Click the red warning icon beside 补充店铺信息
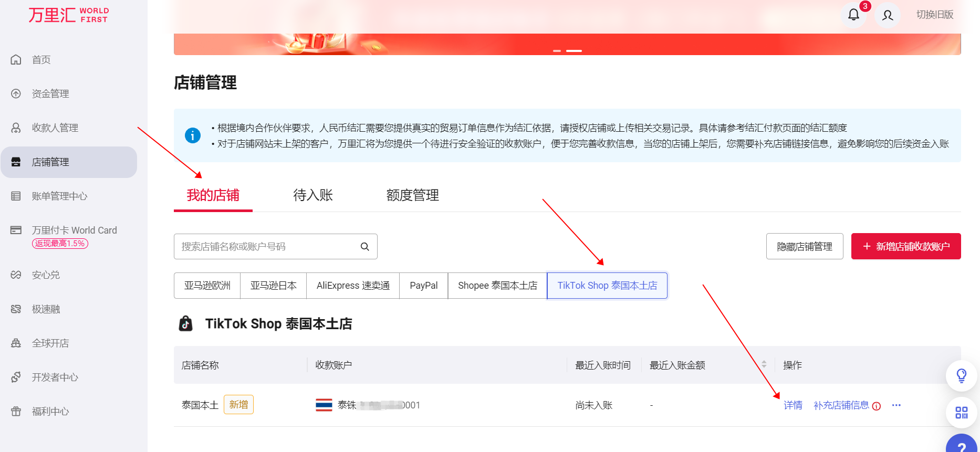The image size is (980, 452). tap(877, 406)
